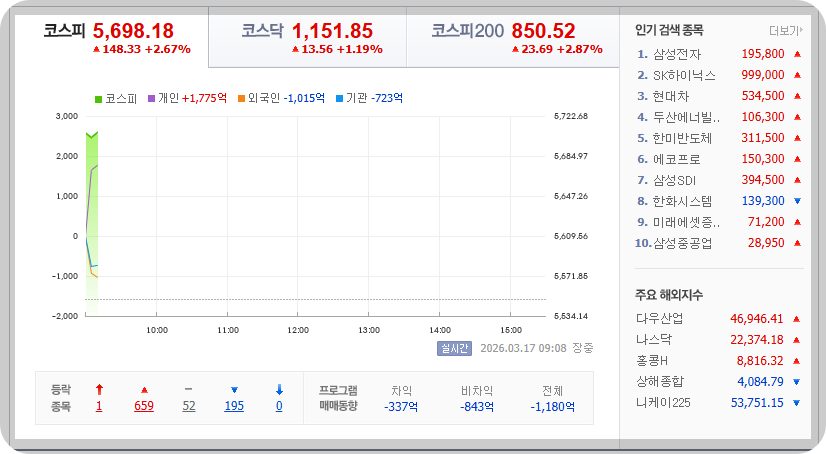Select 홍콩H overseas index
826x454 pixels.
point(652,361)
